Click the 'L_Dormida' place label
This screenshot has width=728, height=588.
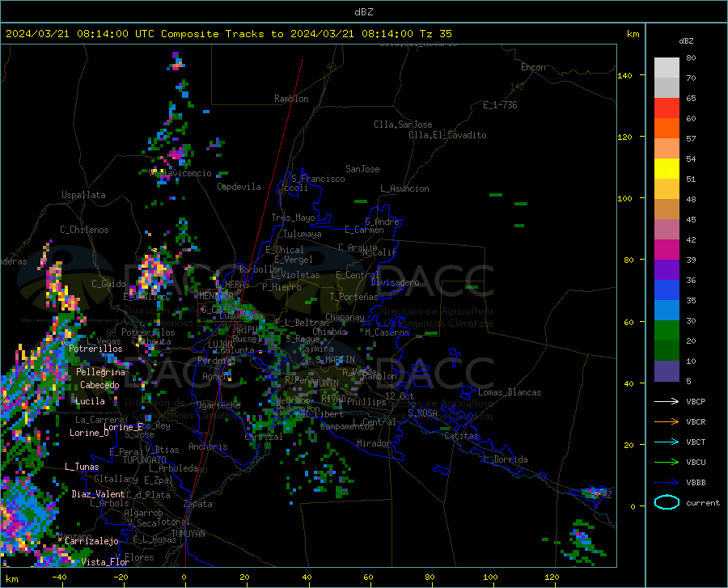[505, 459]
